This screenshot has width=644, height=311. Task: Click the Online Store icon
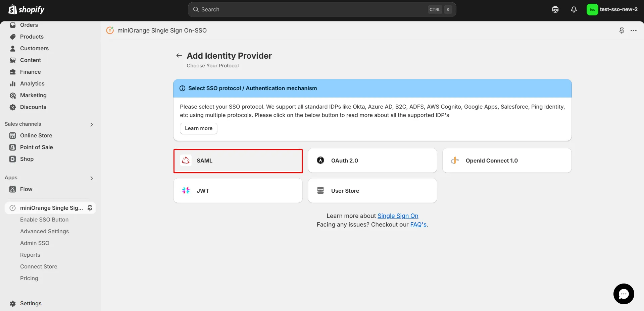[x=13, y=136]
